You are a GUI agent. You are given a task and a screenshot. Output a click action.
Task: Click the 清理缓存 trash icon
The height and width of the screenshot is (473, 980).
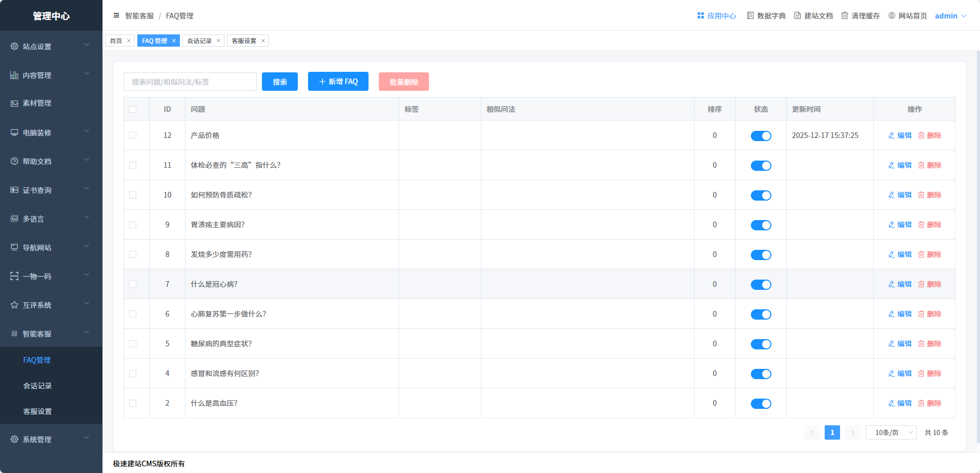(844, 16)
